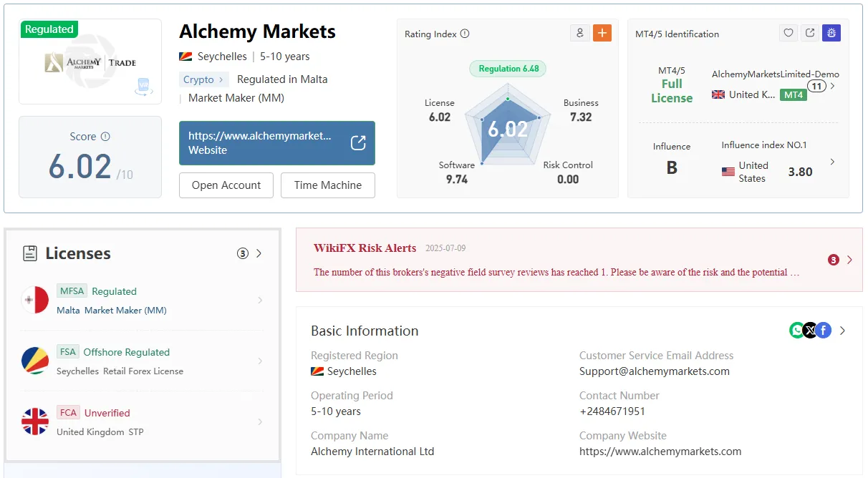
Task: Click the orange plus icon in Rating Index
Action: click(x=602, y=33)
